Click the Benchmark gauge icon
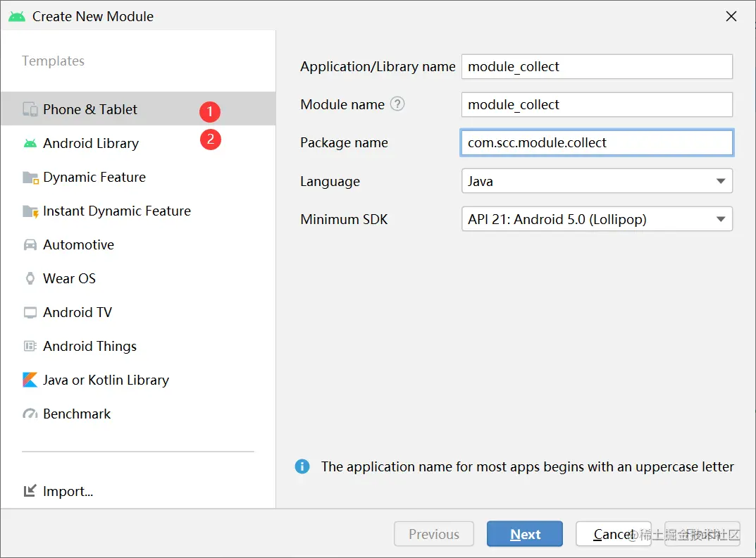This screenshot has height=558, width=756. pyautogui.click(x=30, y=414)
